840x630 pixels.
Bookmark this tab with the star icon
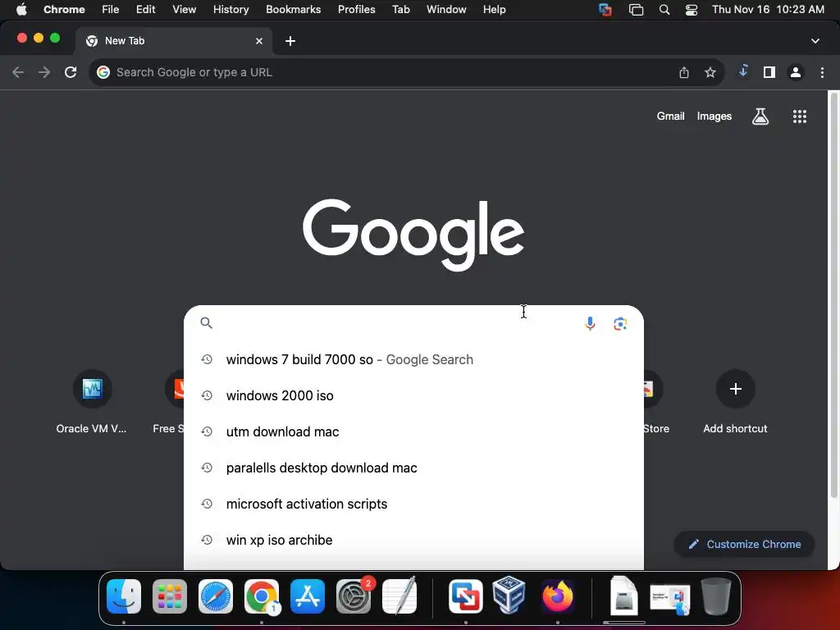[710, 72]
